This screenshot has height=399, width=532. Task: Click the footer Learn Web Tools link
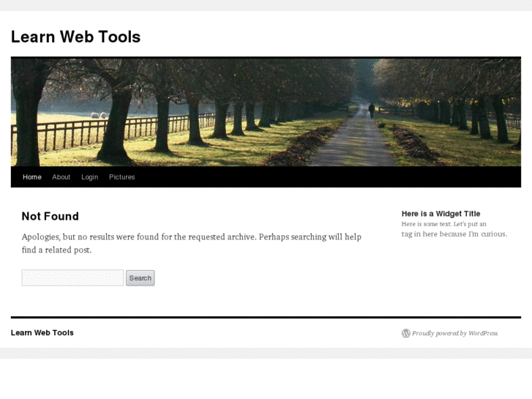click(42, 333)
